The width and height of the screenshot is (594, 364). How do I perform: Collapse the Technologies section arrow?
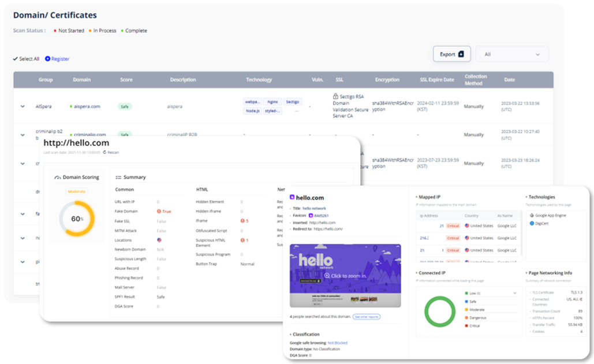[526, 197]
